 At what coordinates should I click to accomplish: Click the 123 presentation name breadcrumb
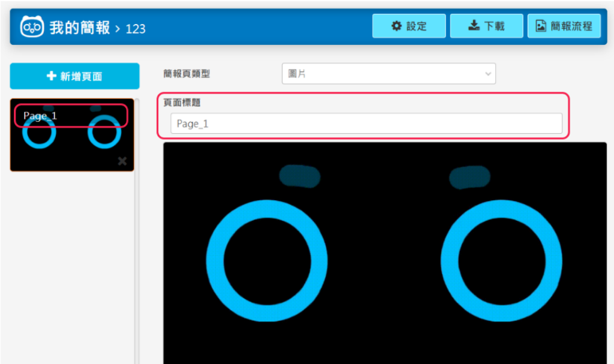click(x=136, y=29)
